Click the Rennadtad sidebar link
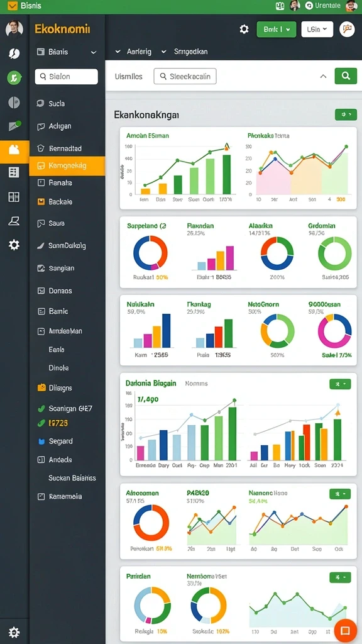The height and width of the screenshot is (644, 362). pos(65,148)
